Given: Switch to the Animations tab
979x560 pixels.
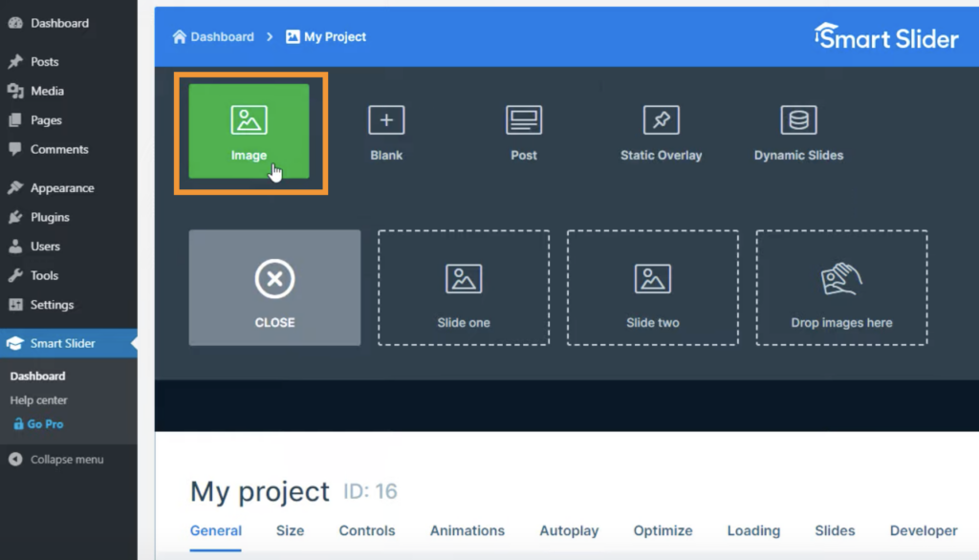Looking at the screenshot, I should coord(467,530).
